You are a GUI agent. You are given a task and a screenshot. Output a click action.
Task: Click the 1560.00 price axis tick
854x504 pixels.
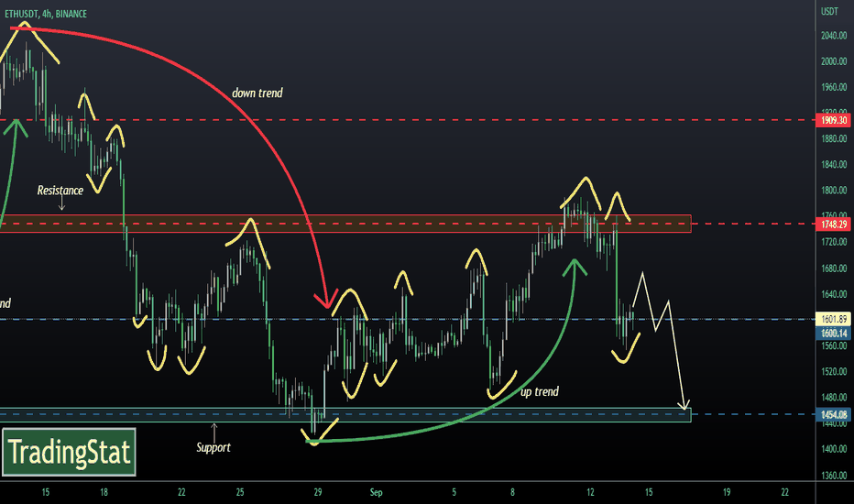click(x=834, y=345)
